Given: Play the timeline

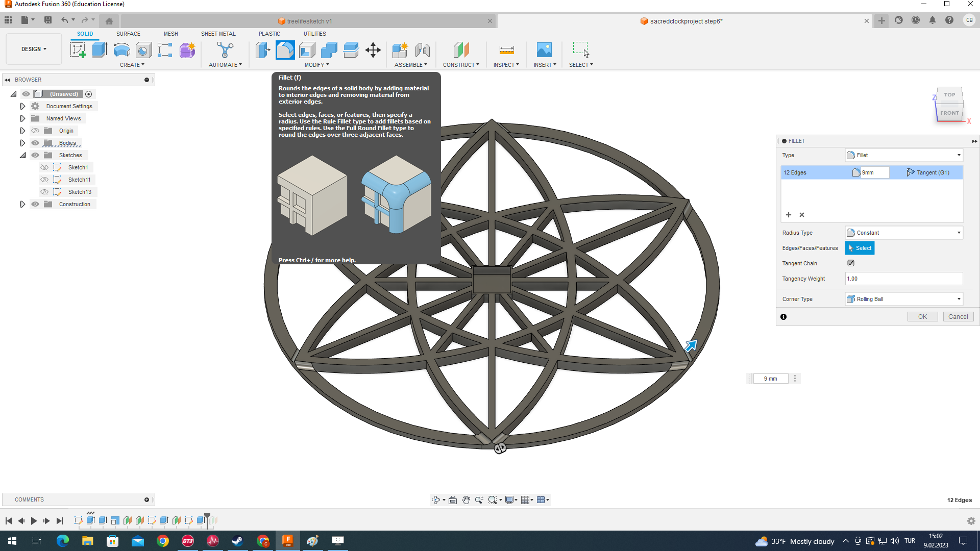Looking at the screenshot, I should click(x=34, y=521).
